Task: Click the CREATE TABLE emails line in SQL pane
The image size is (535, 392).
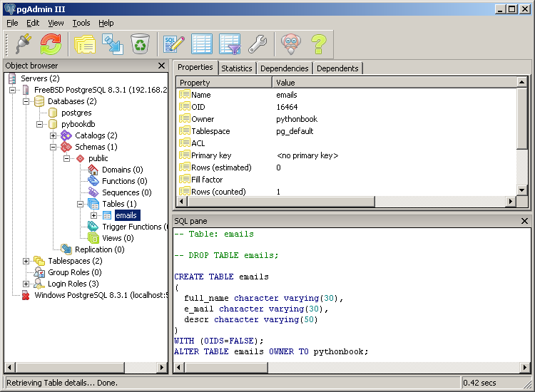Action: (221, 277)
